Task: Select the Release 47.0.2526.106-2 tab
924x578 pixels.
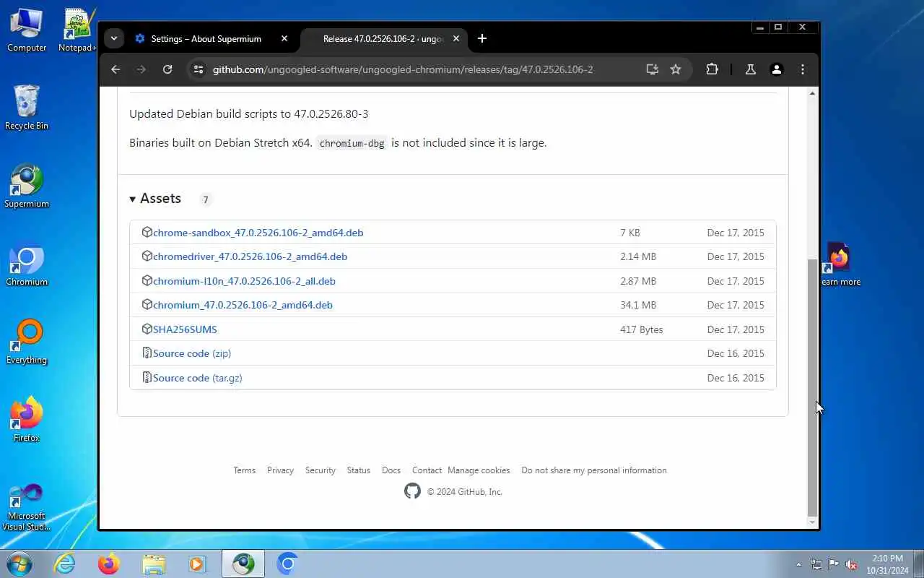Action: point(383,39)
